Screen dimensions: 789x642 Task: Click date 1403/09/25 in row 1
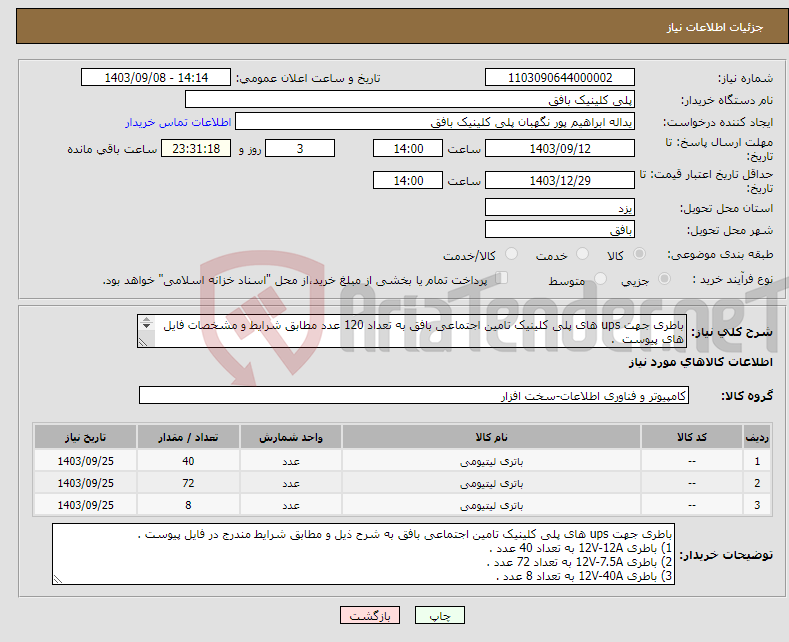pos(85,461)
